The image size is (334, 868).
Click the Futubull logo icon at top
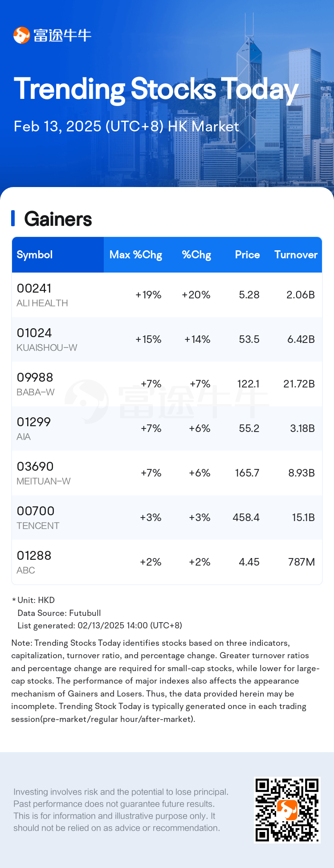point(21,35)
